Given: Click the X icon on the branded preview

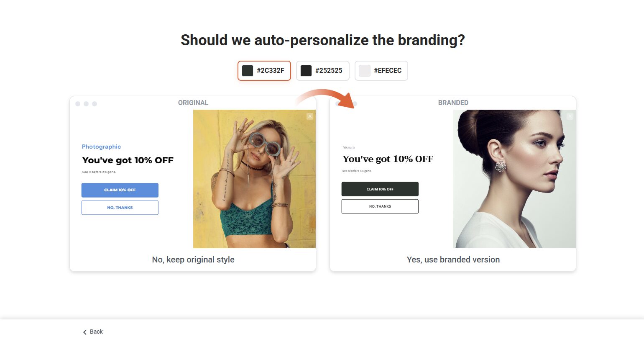Looking at the screenshot, I should [570, 116].
